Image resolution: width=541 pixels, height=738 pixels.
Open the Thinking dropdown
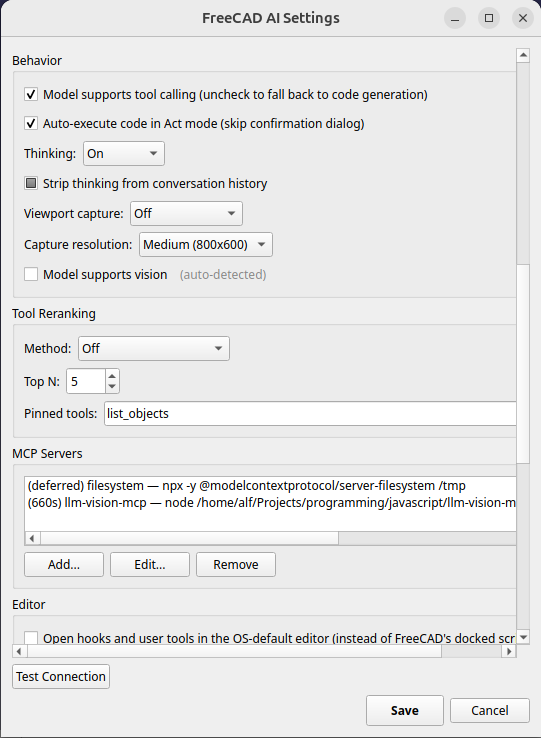pos(124,153)
